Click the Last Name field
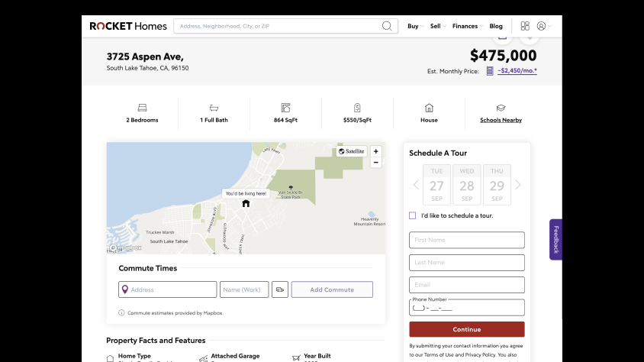Screen dimensions: 644x362 466,263
